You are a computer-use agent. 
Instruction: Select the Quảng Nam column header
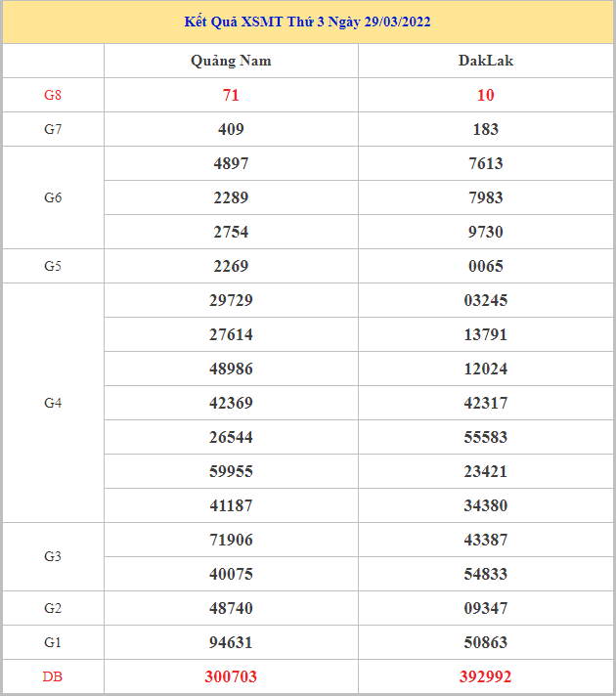click(x=231, y=61)
